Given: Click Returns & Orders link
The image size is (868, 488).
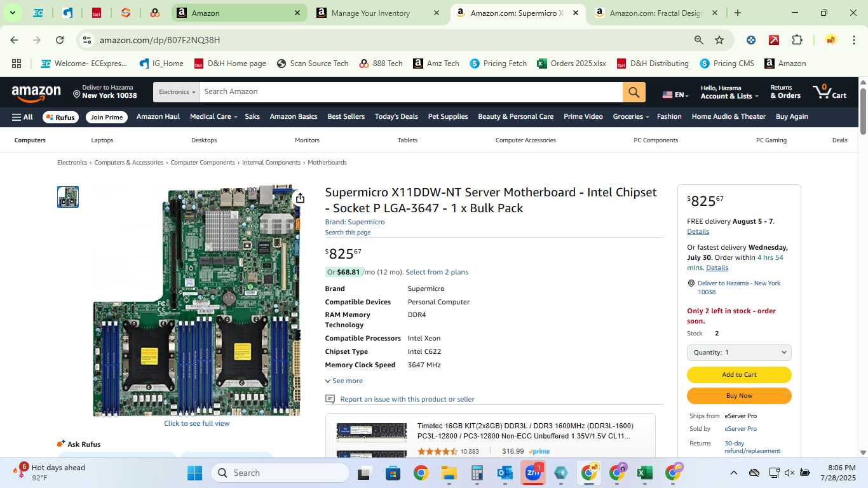Looking at the screenshot, I should [785, 92].
